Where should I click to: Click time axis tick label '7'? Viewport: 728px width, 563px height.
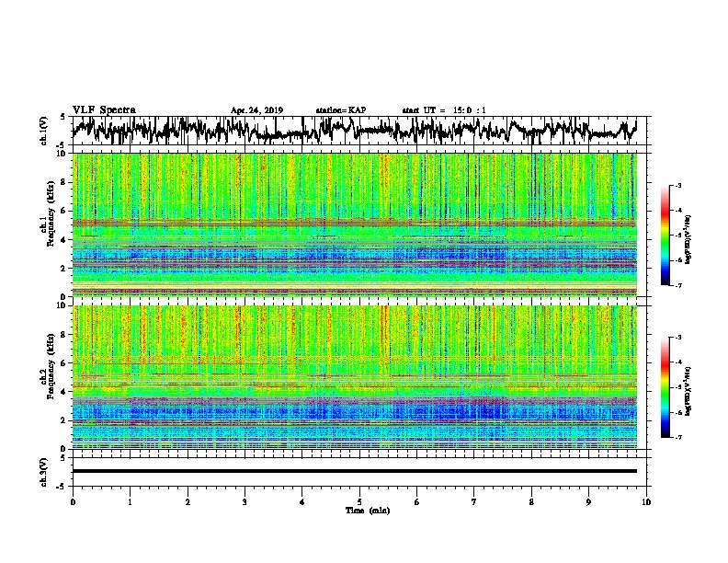coord(474,501)
